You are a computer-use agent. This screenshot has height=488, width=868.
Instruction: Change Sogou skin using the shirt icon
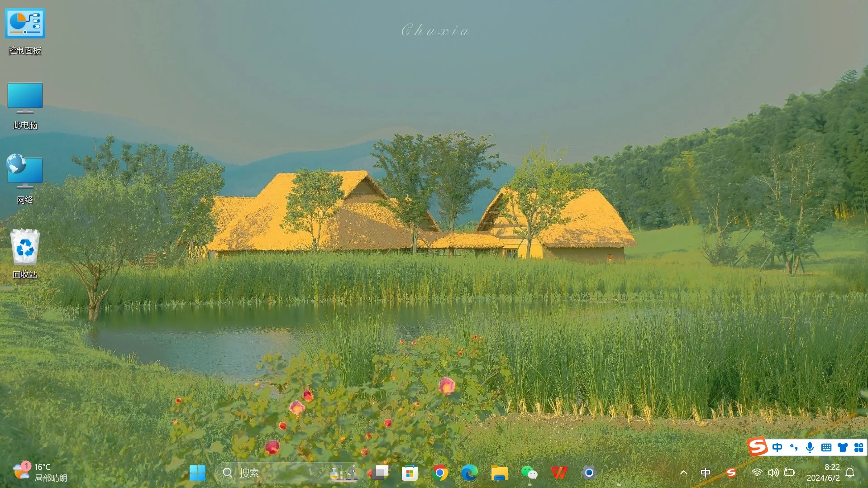842,447
